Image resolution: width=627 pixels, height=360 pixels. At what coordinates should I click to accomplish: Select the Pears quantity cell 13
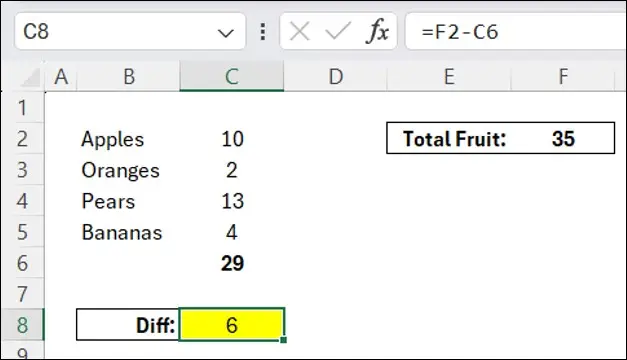tap(232, 201)
